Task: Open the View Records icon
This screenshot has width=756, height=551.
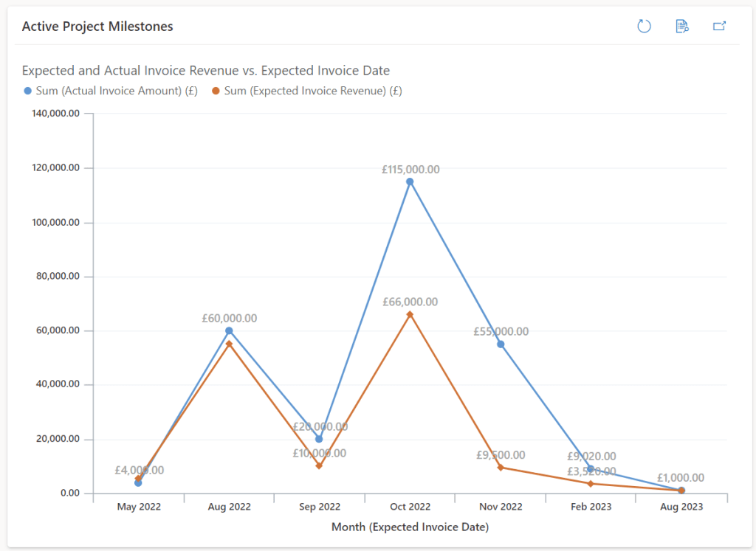Action: 681,26
